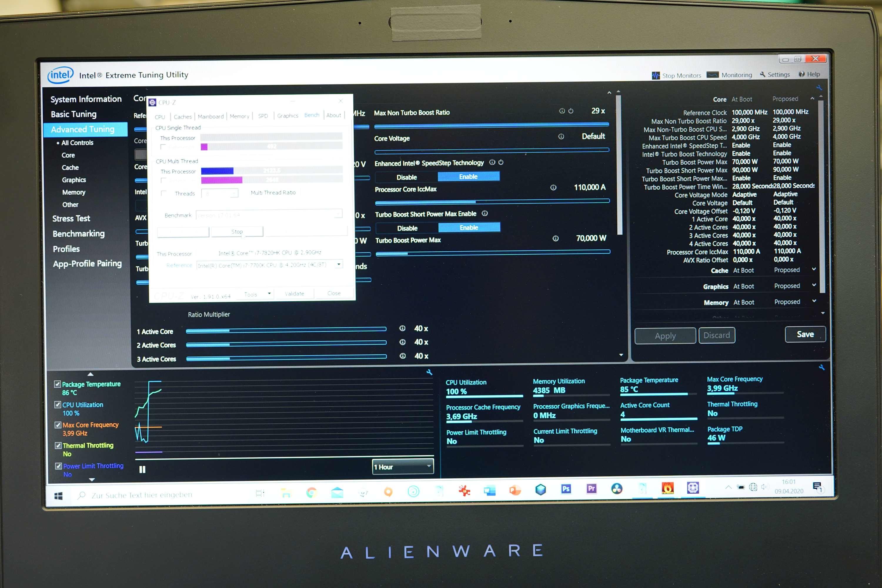The height and width of the screenshot is (588, 882).
Task: Click info icon for Turbo Boost Power Max
Action: point(555,238)
